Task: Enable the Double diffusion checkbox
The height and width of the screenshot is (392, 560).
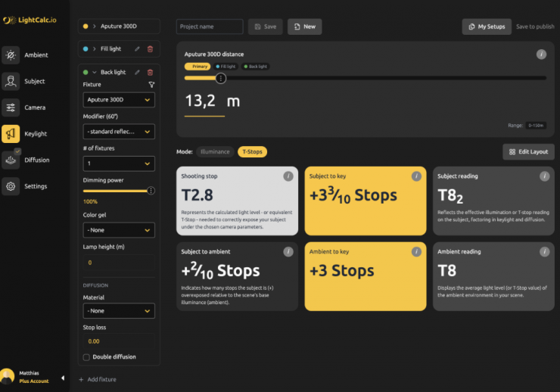Action: [x=86, y=356]
